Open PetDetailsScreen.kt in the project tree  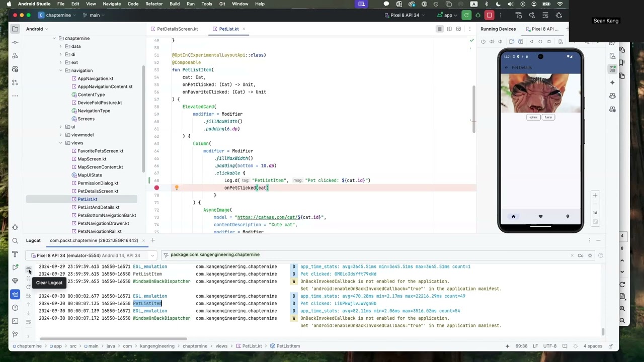point(98,191)
